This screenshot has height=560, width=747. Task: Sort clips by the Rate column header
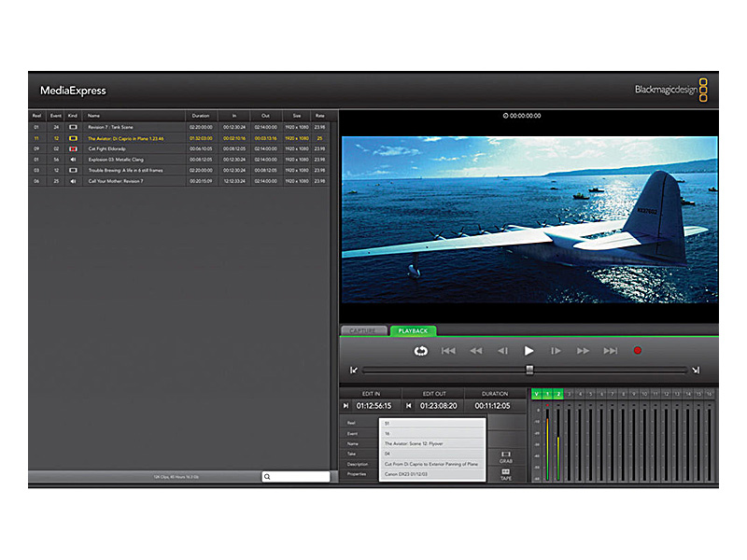tap(319, 116)
